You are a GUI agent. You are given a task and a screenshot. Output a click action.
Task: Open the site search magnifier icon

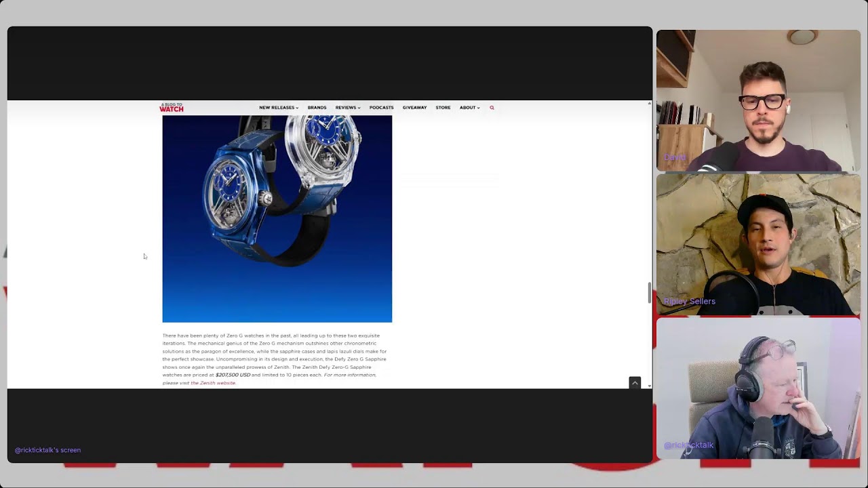[x=492, y=108]
